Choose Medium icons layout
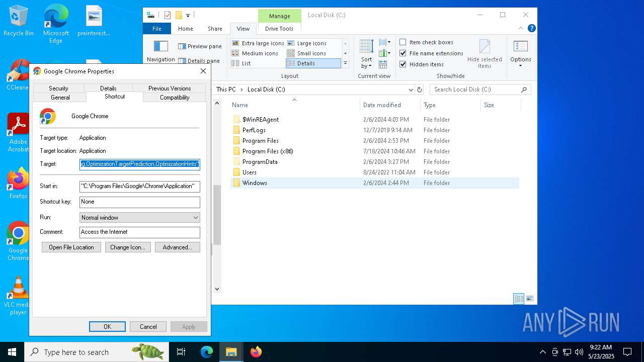This screenshot has height=362, width=644. 255,53
